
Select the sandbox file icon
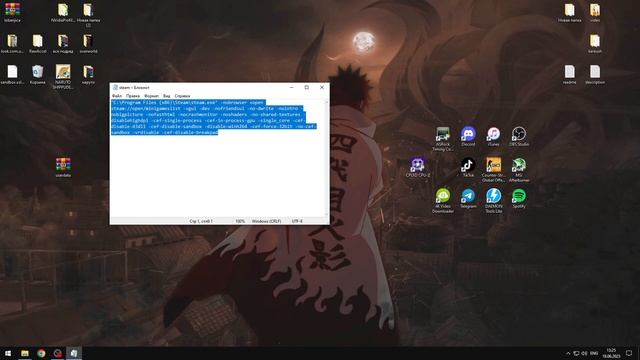(12, 74)
